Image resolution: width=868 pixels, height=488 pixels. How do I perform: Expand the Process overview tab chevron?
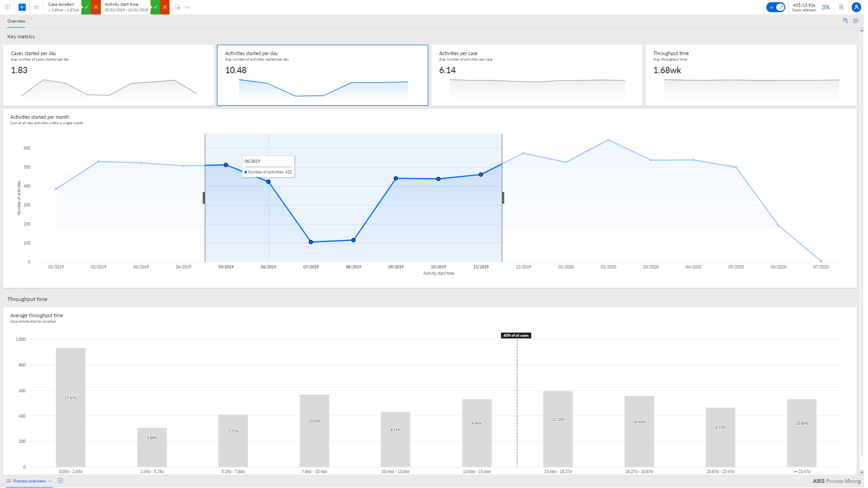(x=50, y=481)
